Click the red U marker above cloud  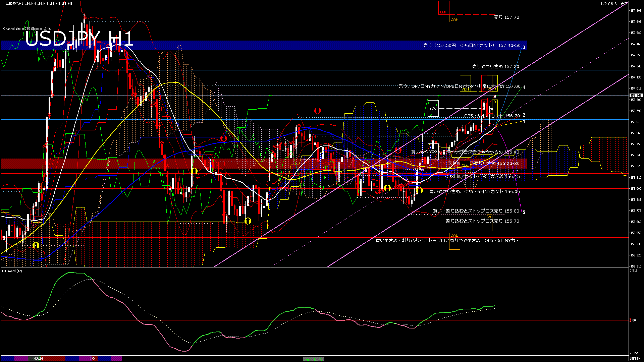[317, 111]
